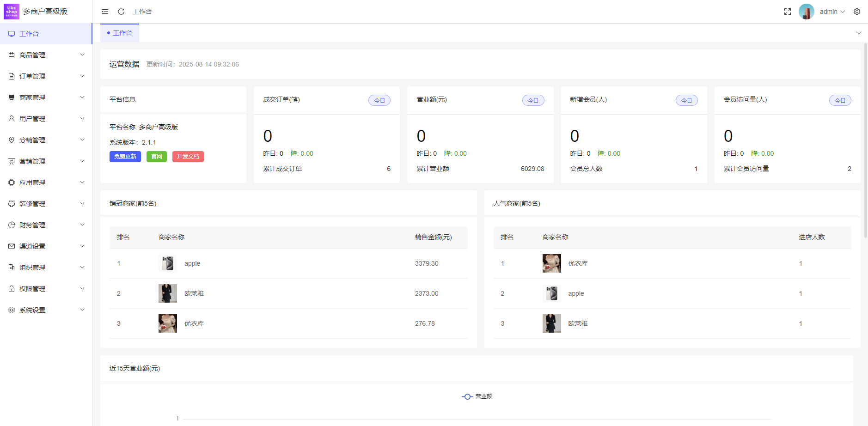
Task: Expand the 订单管理 sidebar menu
Action: [46, 76]
